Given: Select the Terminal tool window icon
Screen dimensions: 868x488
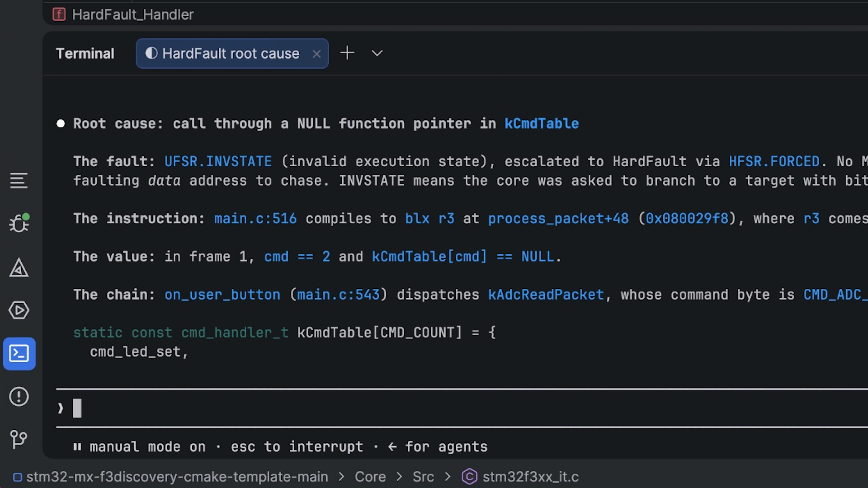Looking at the screenshot, I should [x=19, y=354].
